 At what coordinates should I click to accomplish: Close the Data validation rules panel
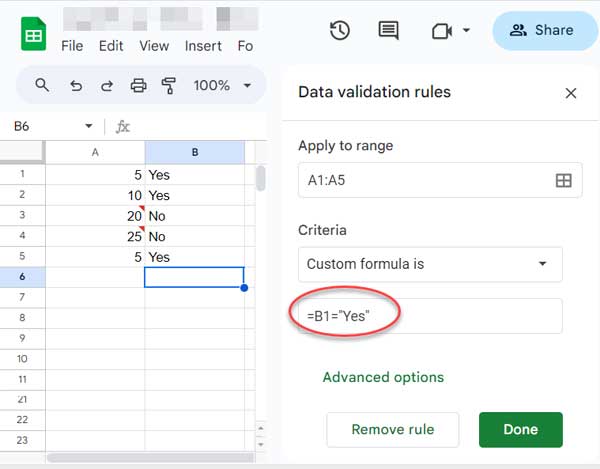pyautogui.click(x=571, y=93)
